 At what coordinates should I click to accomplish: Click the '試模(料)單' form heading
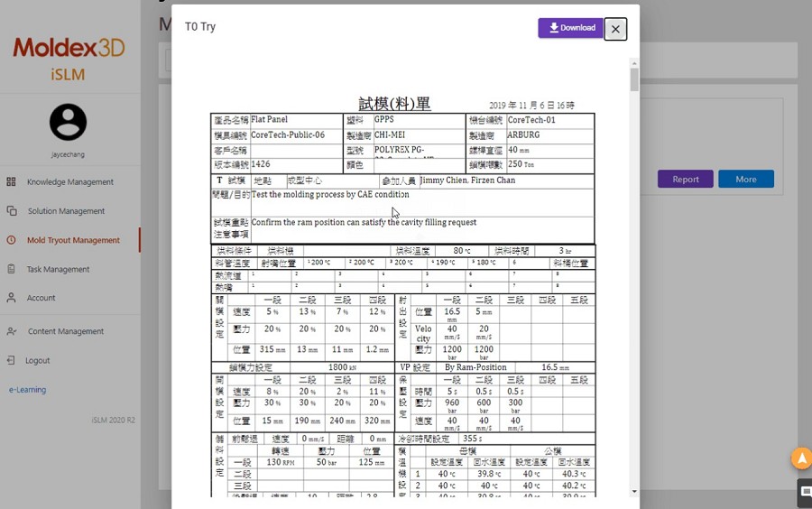point(394,104)
